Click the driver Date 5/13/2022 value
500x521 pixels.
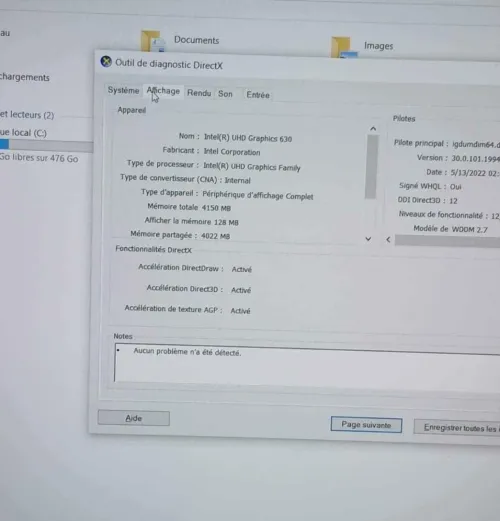(475, 173)
